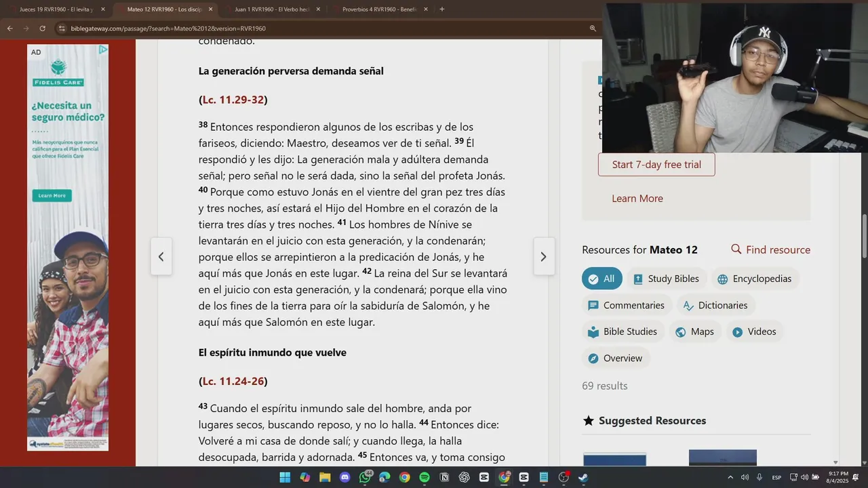The width and height of the screenshot is (868, 488).
Task: Open the Lc. 11.29-32 cross reference
Action: pyautogui.click(x=233, y=100)
